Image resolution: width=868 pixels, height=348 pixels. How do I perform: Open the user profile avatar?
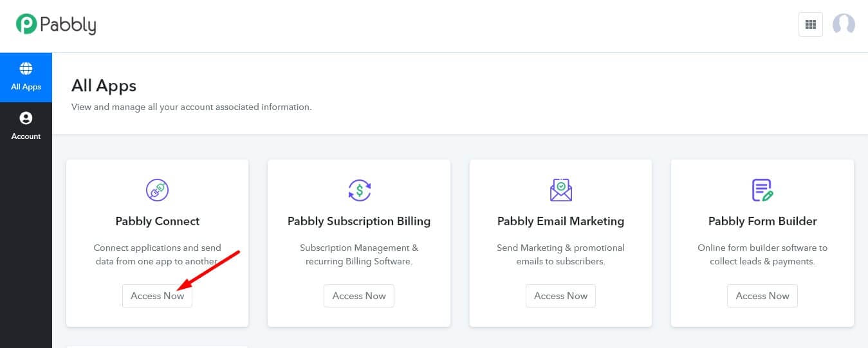844,24
